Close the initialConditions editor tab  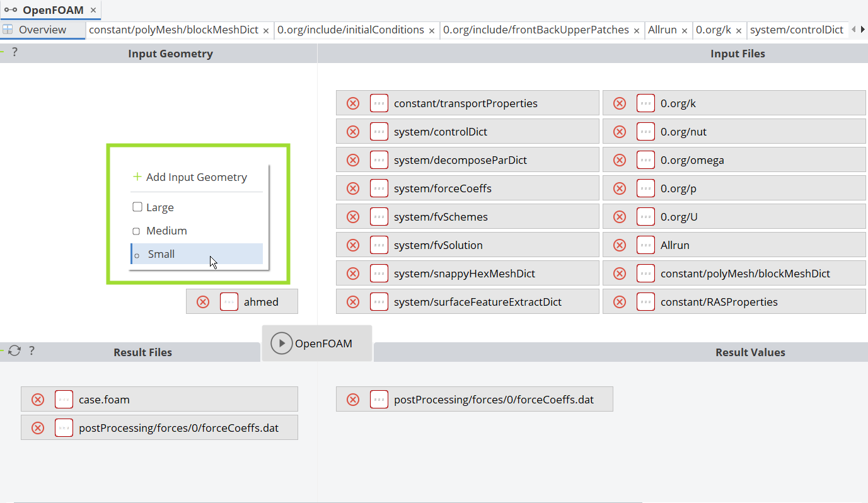432,30
